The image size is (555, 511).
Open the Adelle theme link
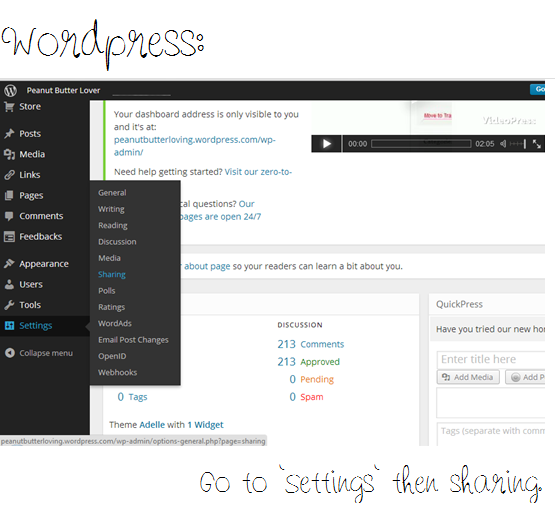tap(152, 425)
